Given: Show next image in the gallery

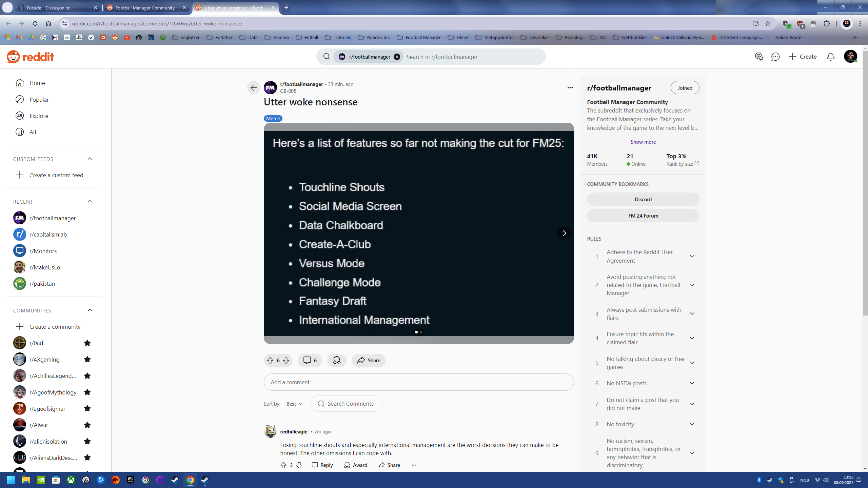Looking at the screenshot, I should 564,233.
